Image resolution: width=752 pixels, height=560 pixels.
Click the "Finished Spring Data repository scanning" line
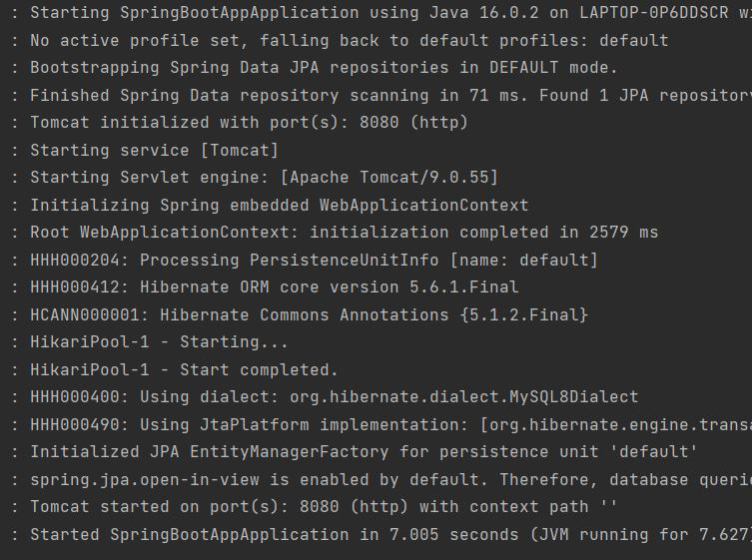coord(389,96)
